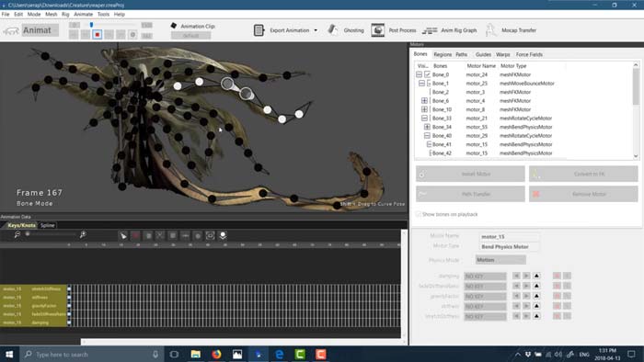Click the last icon in timeline toolbar
Viewport: 644px width, 362px height.
223,235
